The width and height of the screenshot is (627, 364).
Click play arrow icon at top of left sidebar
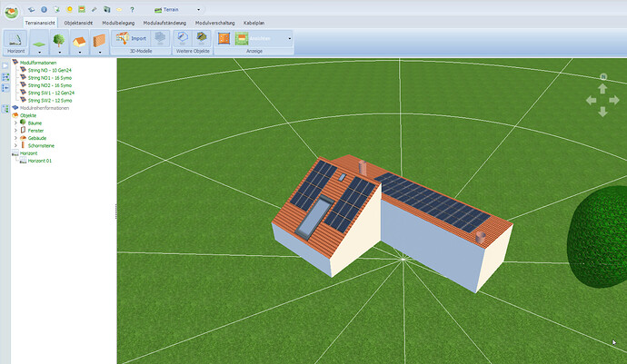(x=5, y=66)
